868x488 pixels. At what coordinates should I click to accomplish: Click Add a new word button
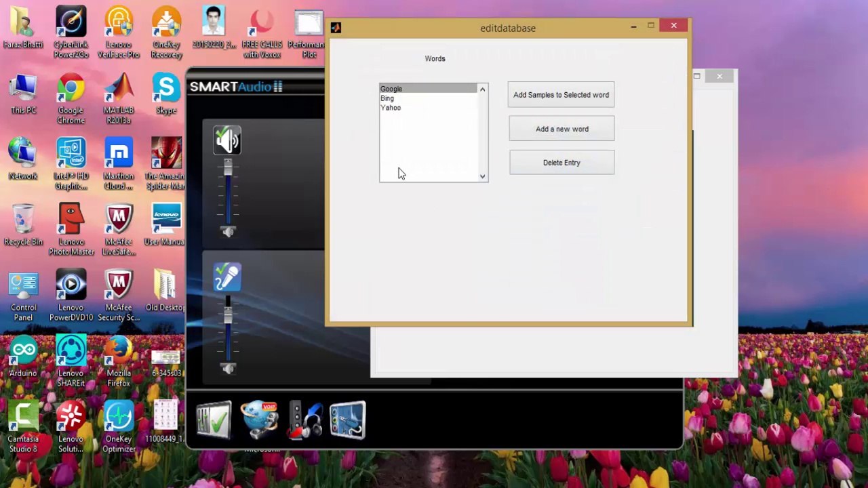click(x=561, y=129)
